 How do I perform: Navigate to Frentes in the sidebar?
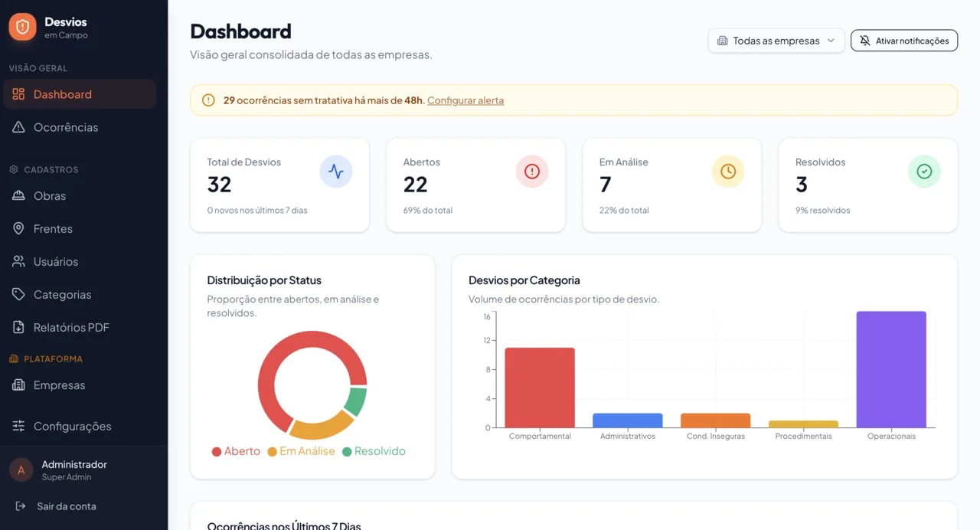[80, 229]
